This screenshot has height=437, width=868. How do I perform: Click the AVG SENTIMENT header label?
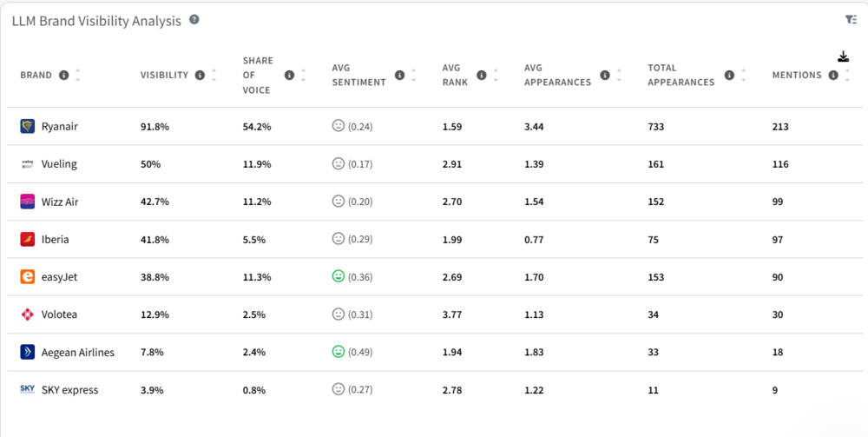click(358, 75)
